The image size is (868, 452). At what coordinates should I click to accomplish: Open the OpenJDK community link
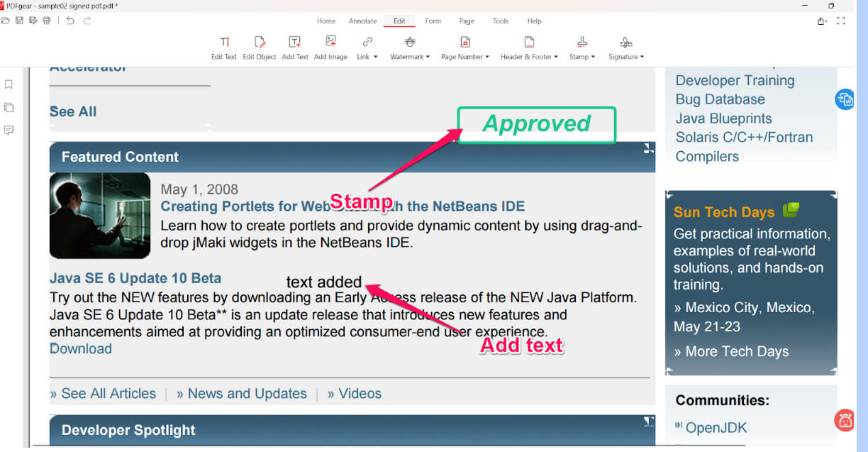[x=716, y=428]
